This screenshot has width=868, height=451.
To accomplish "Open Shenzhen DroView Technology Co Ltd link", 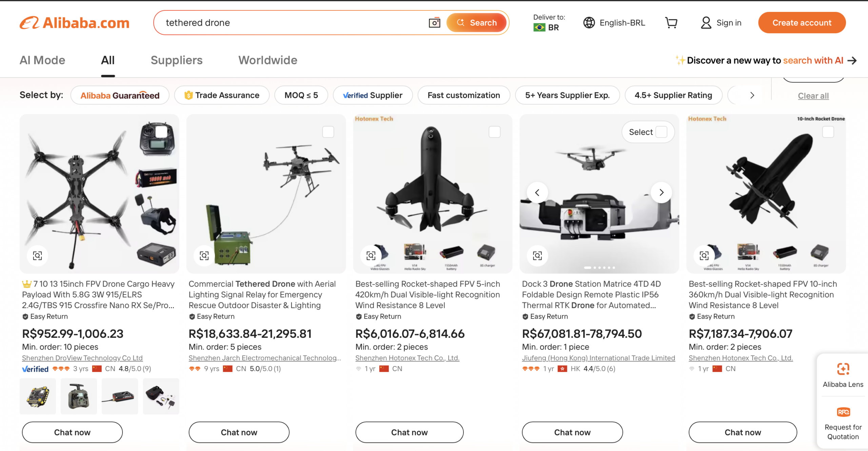I will tap(82, 357).
